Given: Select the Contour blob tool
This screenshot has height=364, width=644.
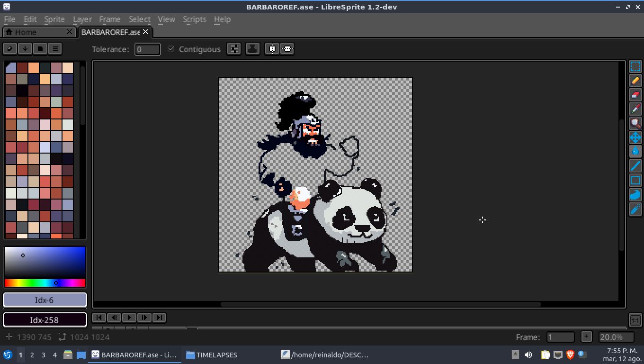Looking at the screenshot, I should point(635,194).
